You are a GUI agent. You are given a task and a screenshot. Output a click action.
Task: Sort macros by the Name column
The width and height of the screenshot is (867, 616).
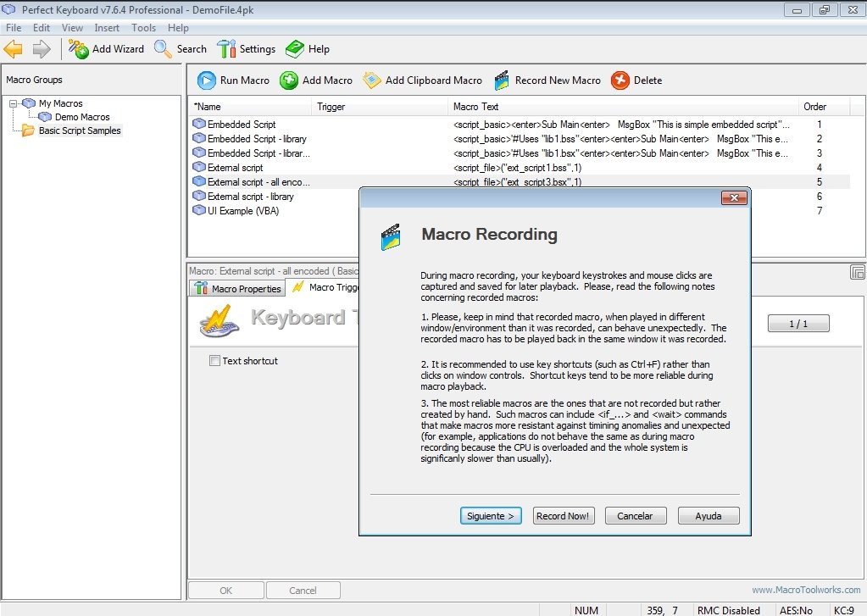(251, 107)
